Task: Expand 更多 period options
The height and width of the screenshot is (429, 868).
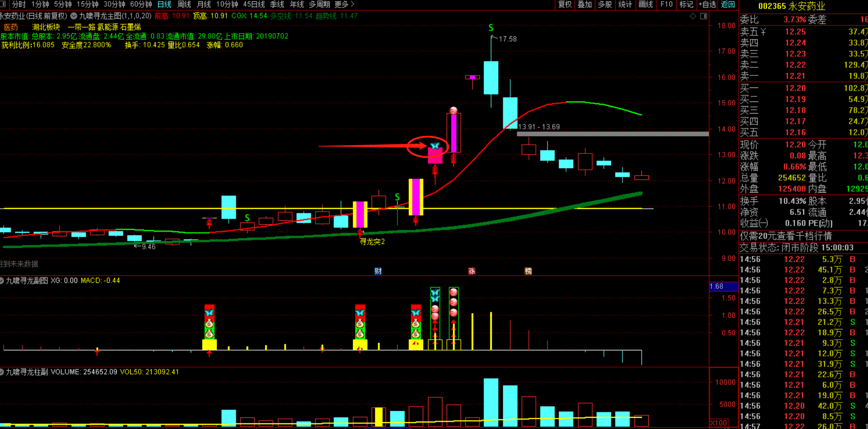Action: point(344,5)
